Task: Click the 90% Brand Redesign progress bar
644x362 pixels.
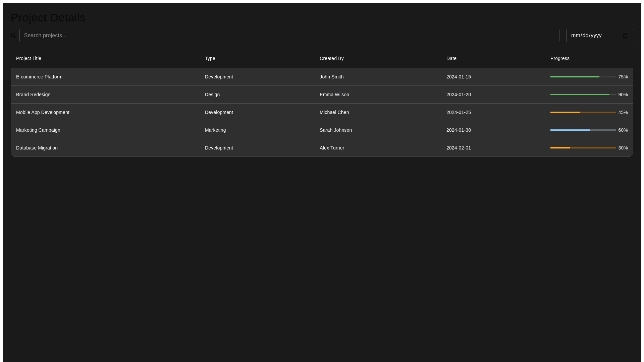Action: pyautogui.click(x=583, y=95)
